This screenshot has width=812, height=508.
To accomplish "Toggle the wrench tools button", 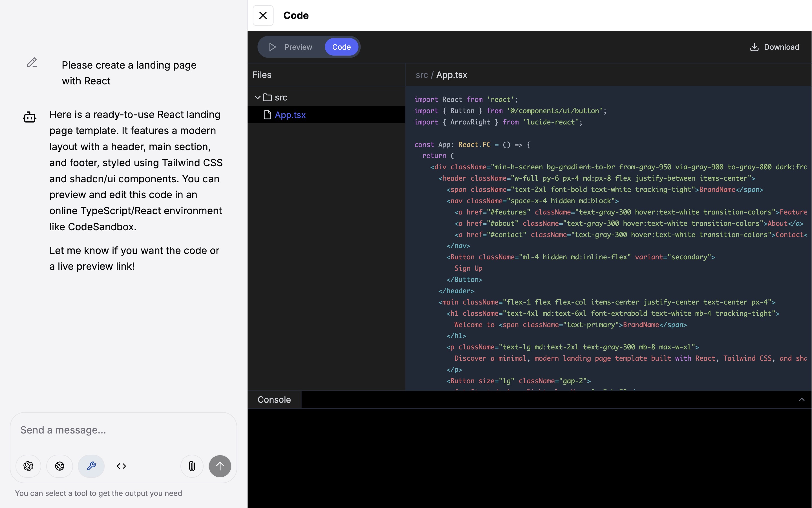I will tap(91, 466).
